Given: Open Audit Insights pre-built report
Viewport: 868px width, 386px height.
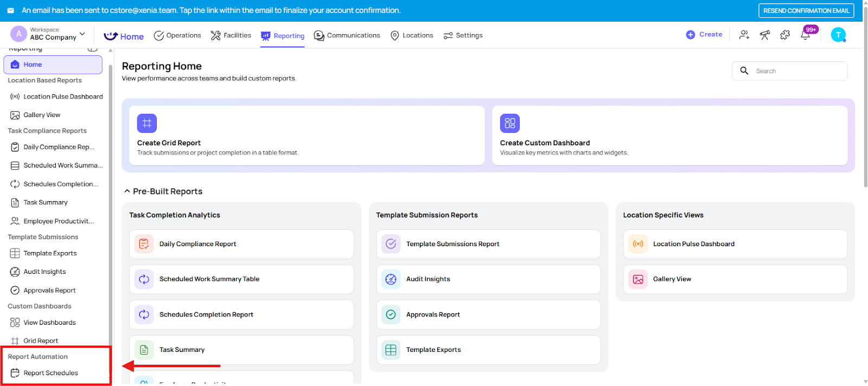Looking at the screenshot, I should 488,279.
